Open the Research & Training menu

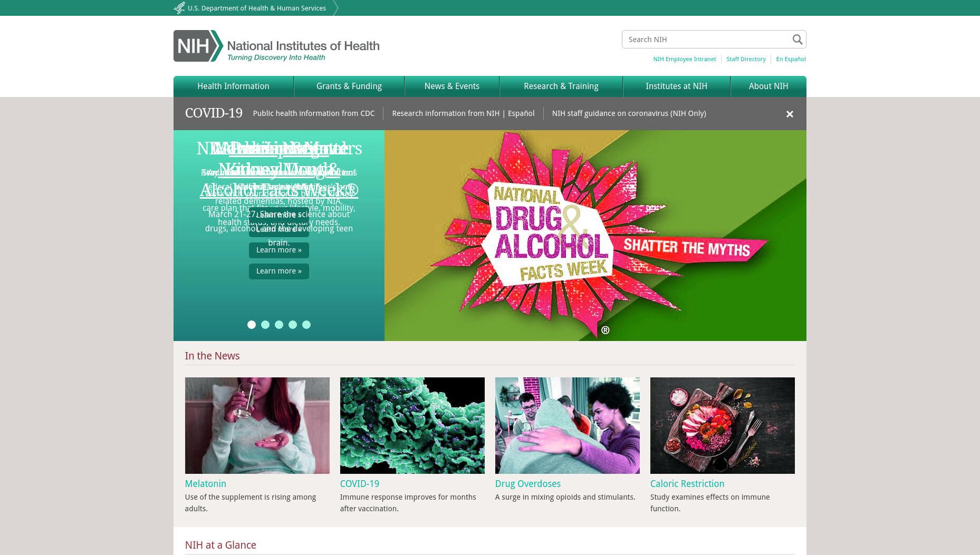coord(561,86)
